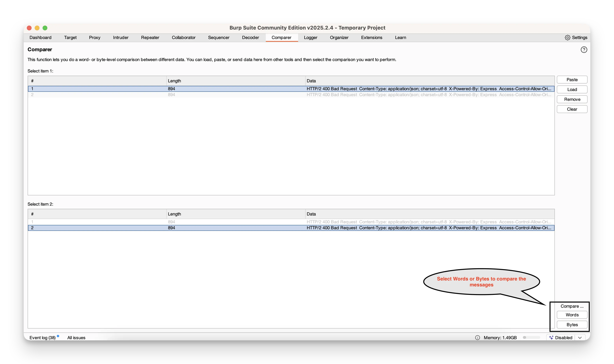The width and height of the screenshot is (614, 364).
Task: Open the Dashboard tab
Action: (x=40, y=38)
